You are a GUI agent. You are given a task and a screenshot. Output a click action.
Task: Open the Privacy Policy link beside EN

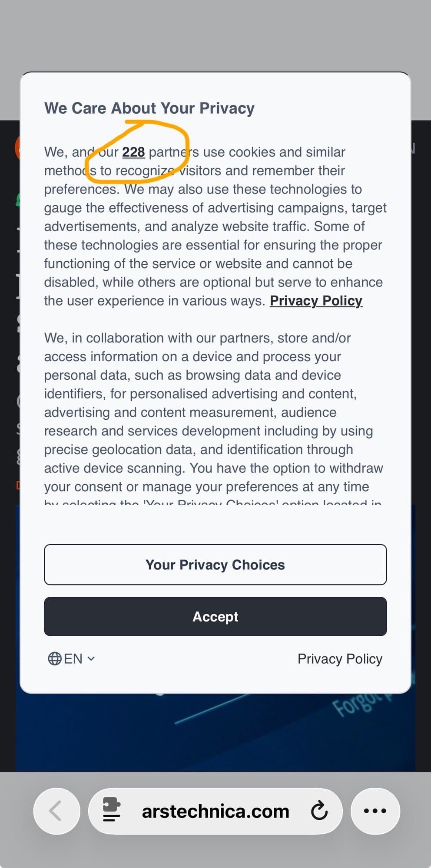coord(340,659)
